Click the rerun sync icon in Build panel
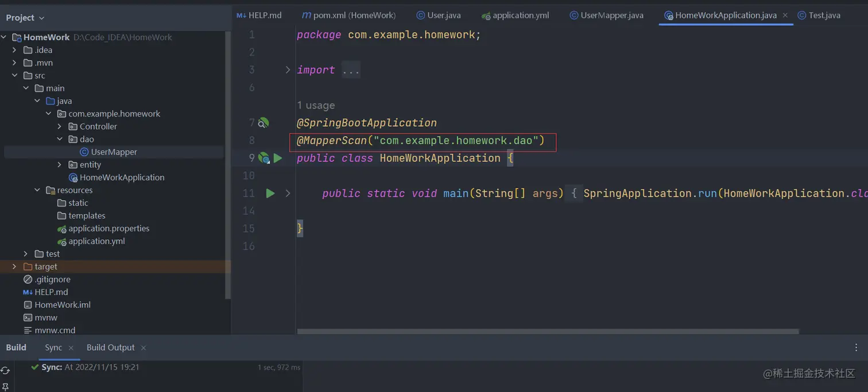 tap(5, 371)
